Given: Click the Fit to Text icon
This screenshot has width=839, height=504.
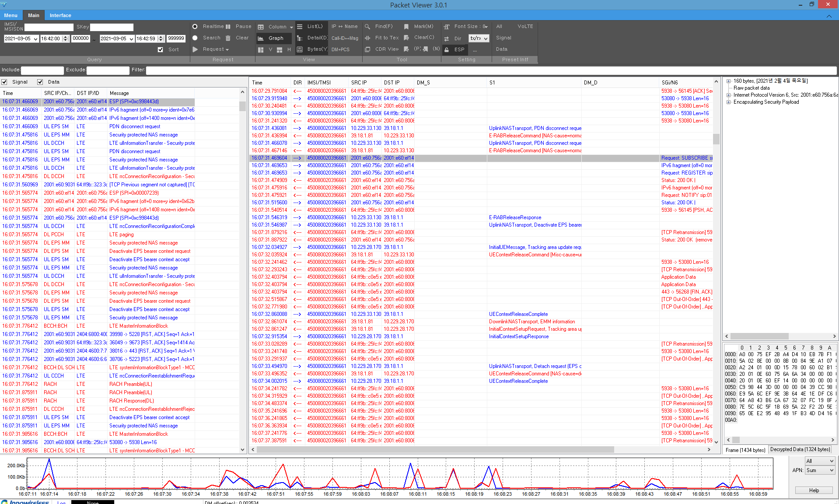Looking at the screenshot, I should coord(367,38).
